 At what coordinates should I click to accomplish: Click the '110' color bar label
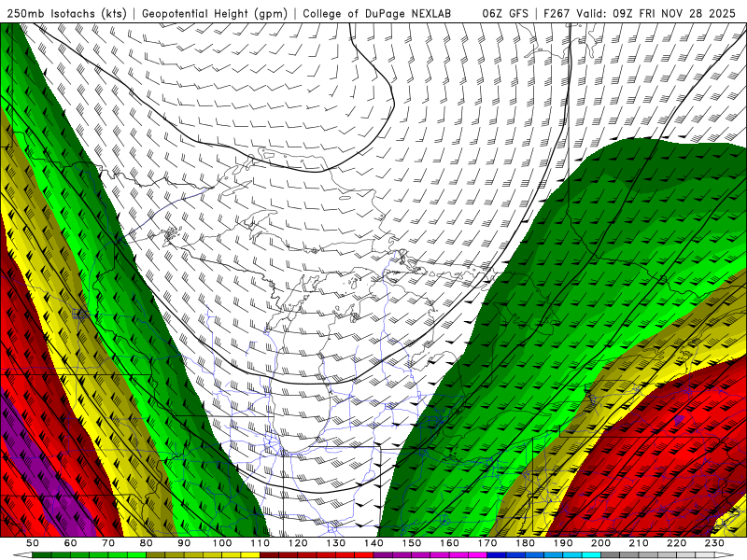click(261, 543)
